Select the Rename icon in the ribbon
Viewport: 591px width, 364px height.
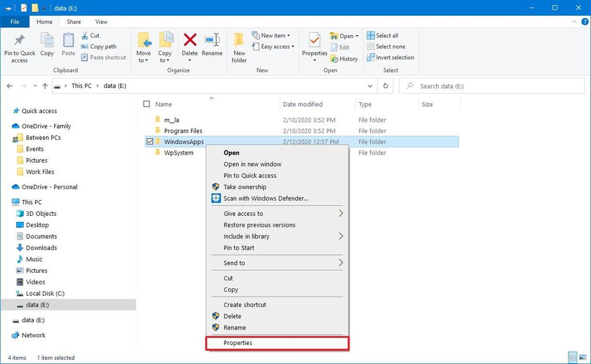(212, 46)
